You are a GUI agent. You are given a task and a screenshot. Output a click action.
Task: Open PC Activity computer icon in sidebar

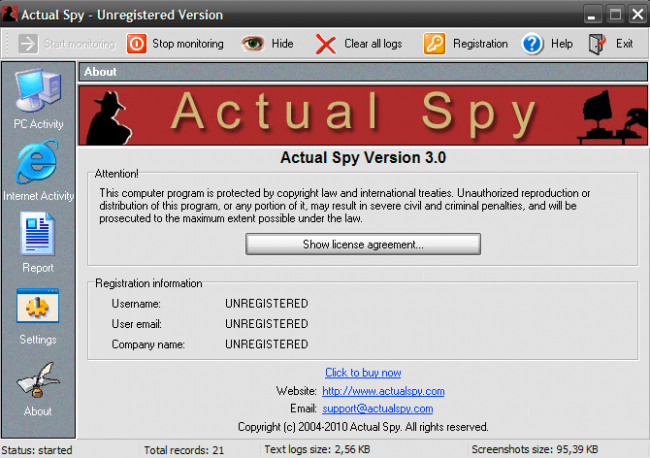[38, 90]
